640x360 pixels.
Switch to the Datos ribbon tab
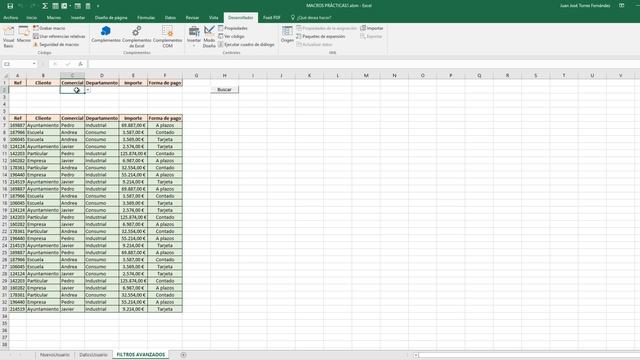170,18
